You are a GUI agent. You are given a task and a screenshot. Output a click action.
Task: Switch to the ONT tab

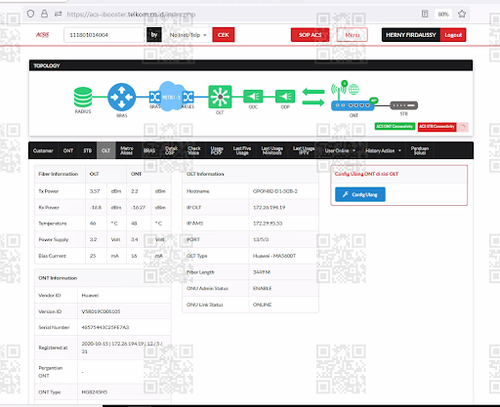point(68,151)
